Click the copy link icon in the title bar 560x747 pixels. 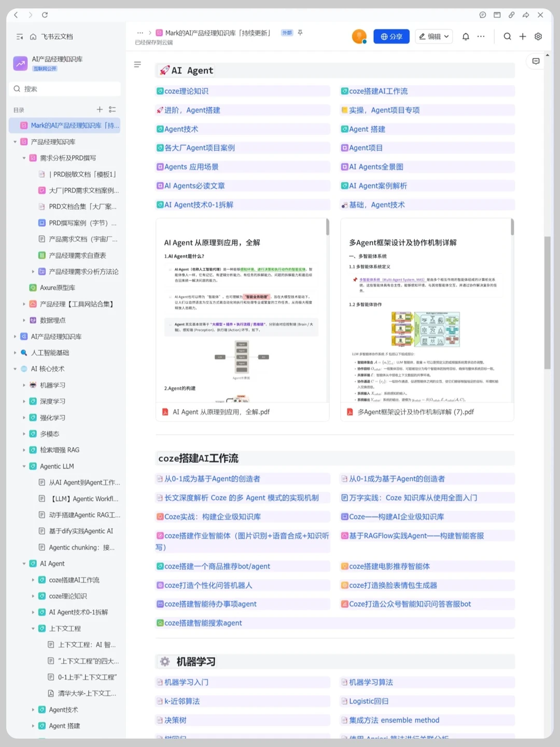coord(511,15)
